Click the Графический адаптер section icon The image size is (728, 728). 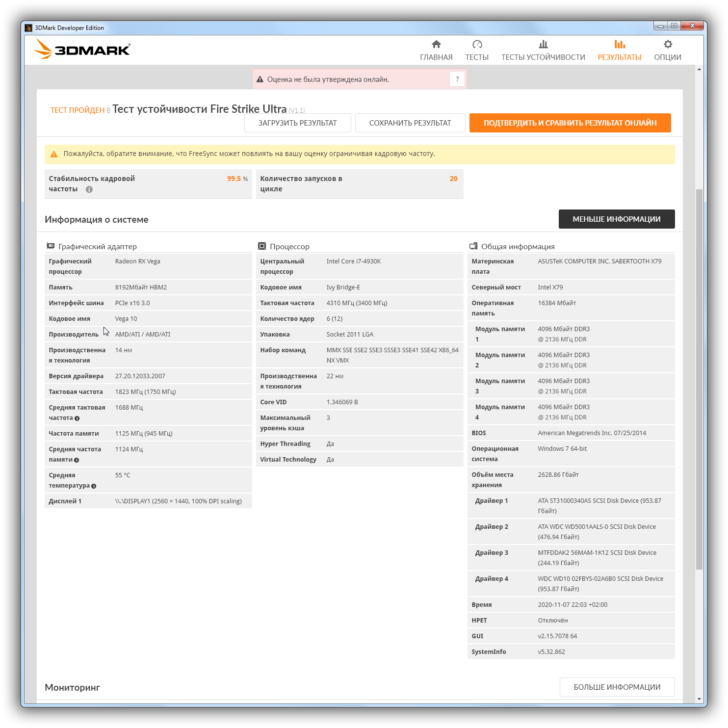coord(51,246)
